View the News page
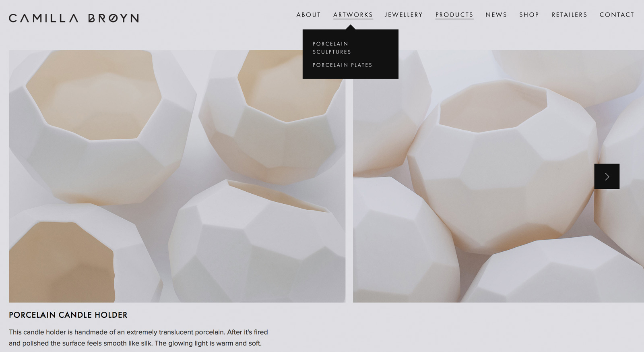Viewport: 644px width, 352px height. pyautogui.click(x=496, y=15)
